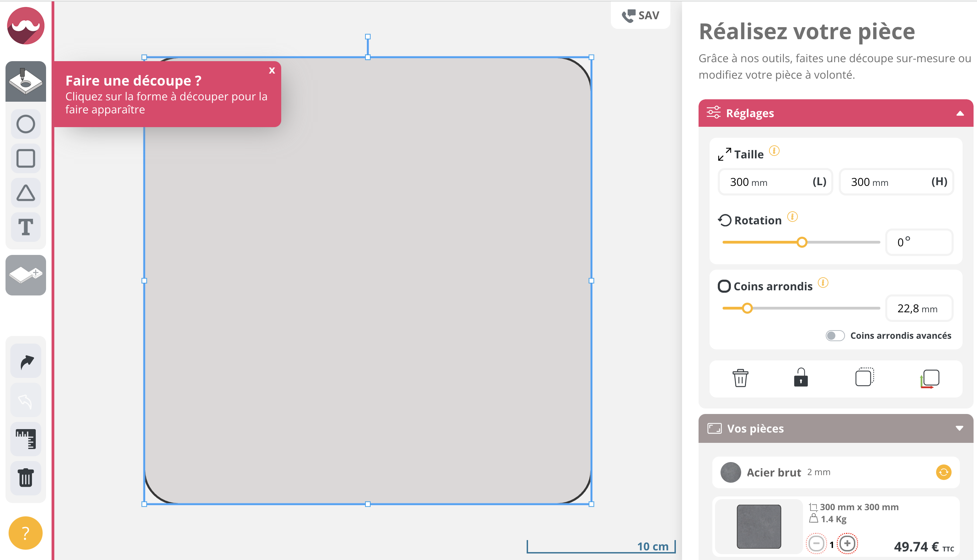Click the Acier brut material swatch

point(731,472)
